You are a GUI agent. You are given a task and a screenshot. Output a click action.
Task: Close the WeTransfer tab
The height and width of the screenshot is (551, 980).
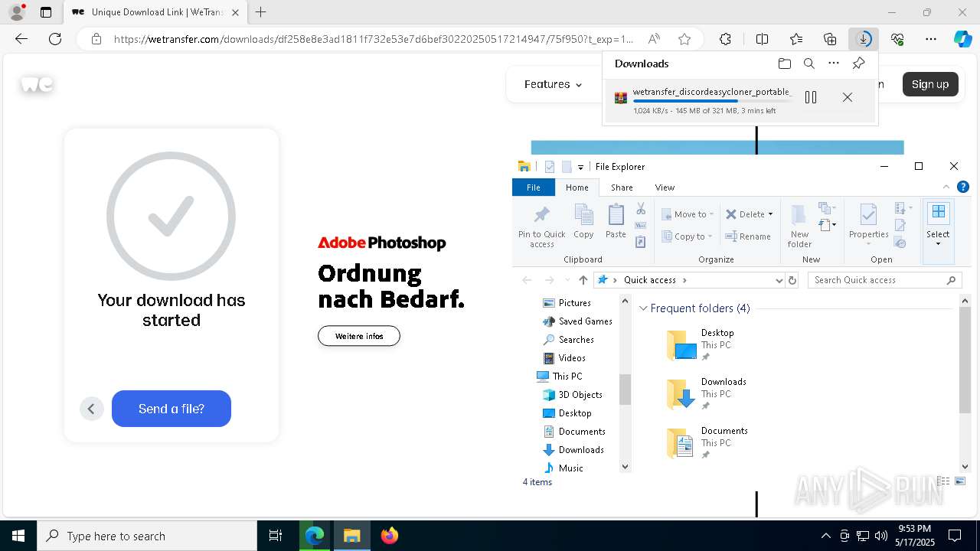[x=235, y=12]
